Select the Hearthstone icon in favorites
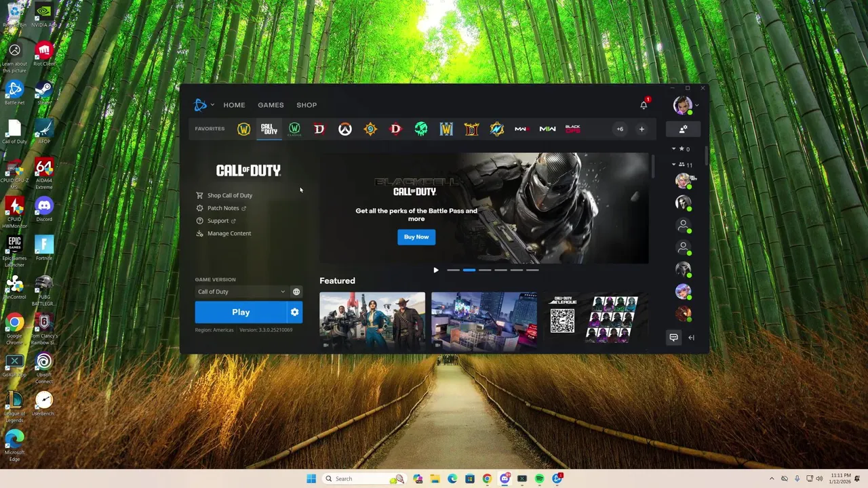 click(370, 129)
